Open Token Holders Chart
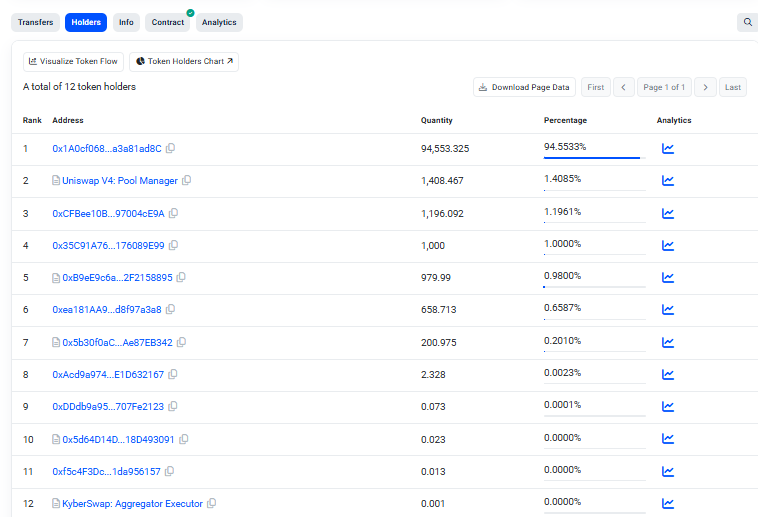The height and width of the screenshot is (517, 758). (184, 62)
